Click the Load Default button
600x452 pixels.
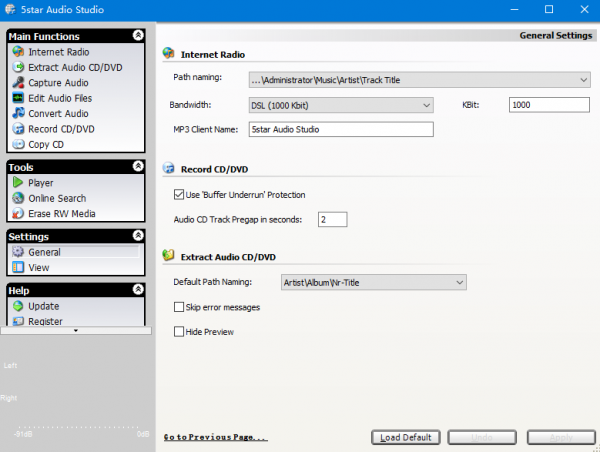[x=406, y=437]
